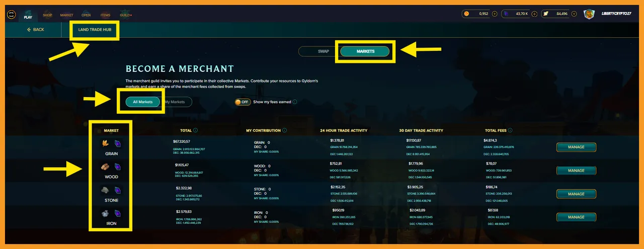Click the wood logs icon in WOOD market
This screenshot has height=249, width=644.
[106, 167]
